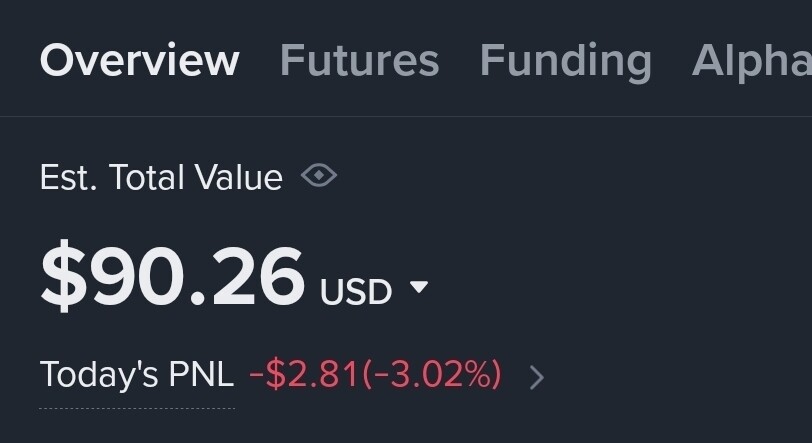812x443 pixels.
Task: Click the Est. Total Value label
Action: coord(161,178)
